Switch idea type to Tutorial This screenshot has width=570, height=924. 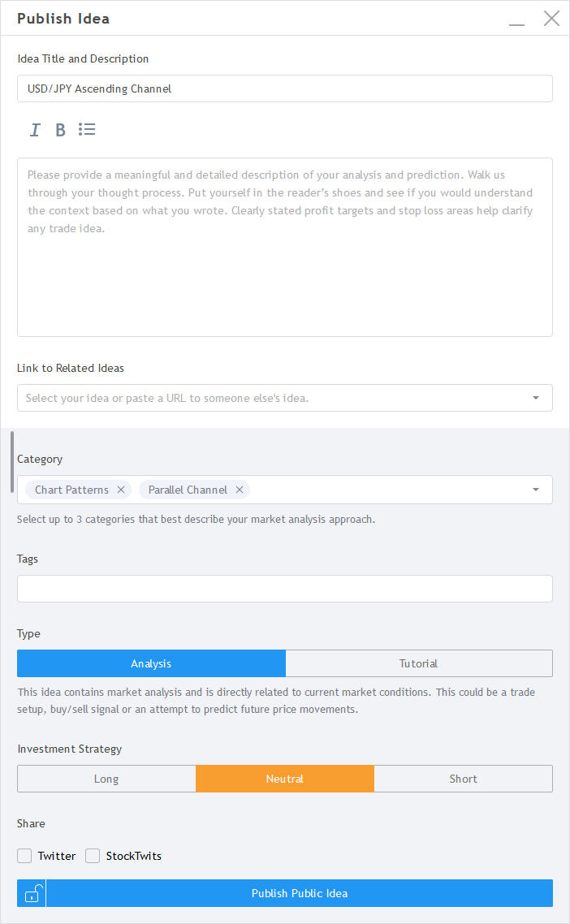[x=419, y=663]
